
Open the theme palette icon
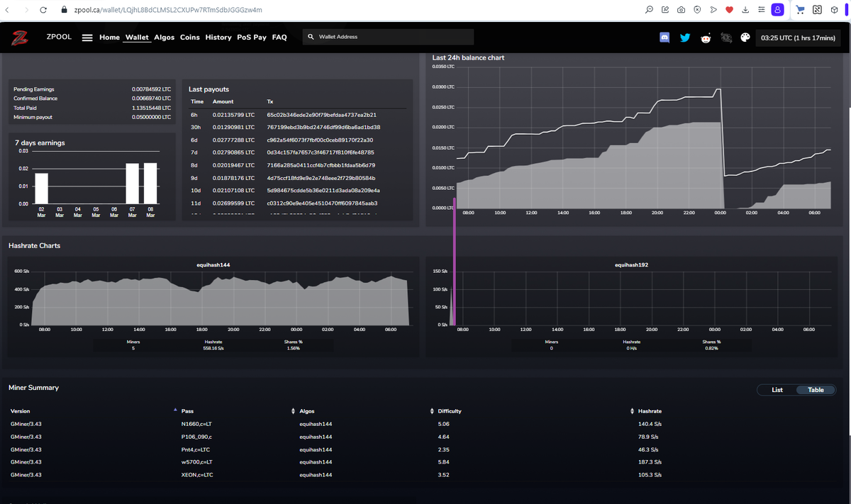click(745, 38)
